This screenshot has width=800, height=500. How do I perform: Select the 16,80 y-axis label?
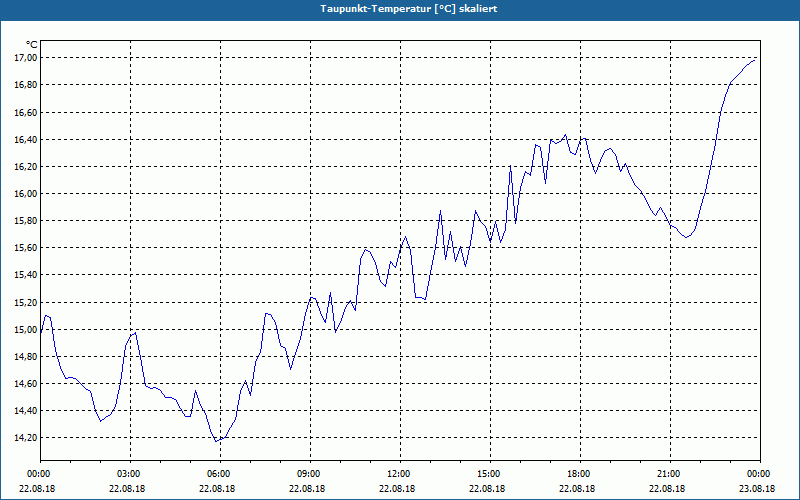(26, 85)
